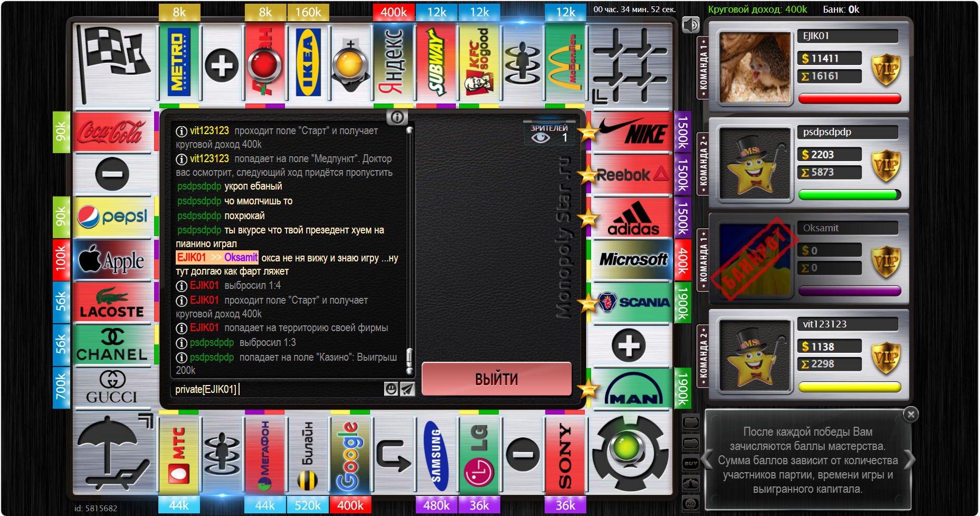Click EJIK01 name in 'выбросил 1:4' line
Image resolution: width=980 pixels, height=516 pixels.
(x=204, y=285)
